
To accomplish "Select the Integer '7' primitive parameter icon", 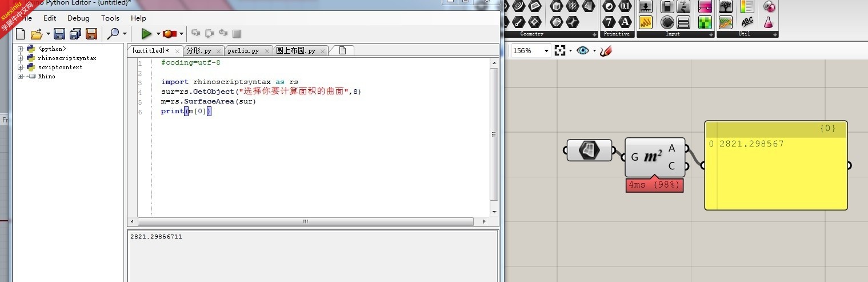I will [x=610, y=22].
